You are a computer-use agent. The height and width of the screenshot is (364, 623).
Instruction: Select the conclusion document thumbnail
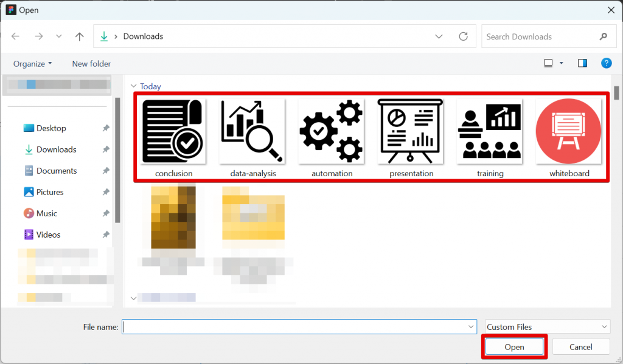point(173,131)
